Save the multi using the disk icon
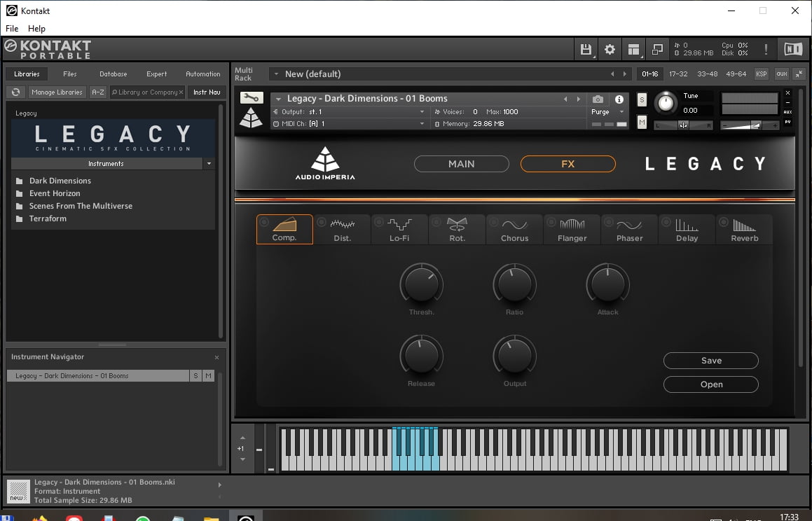Viewport: 812px width, 521px height. click(586, 49)
